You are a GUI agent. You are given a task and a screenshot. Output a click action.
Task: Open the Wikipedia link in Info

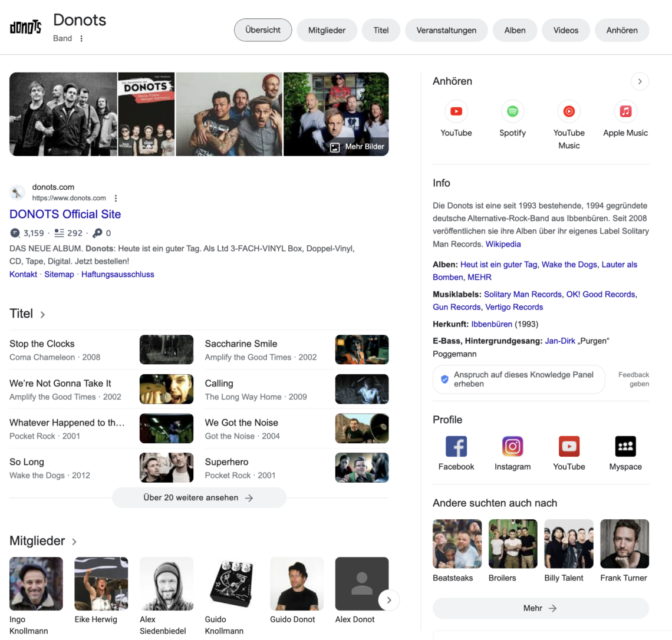pos(503,244)
